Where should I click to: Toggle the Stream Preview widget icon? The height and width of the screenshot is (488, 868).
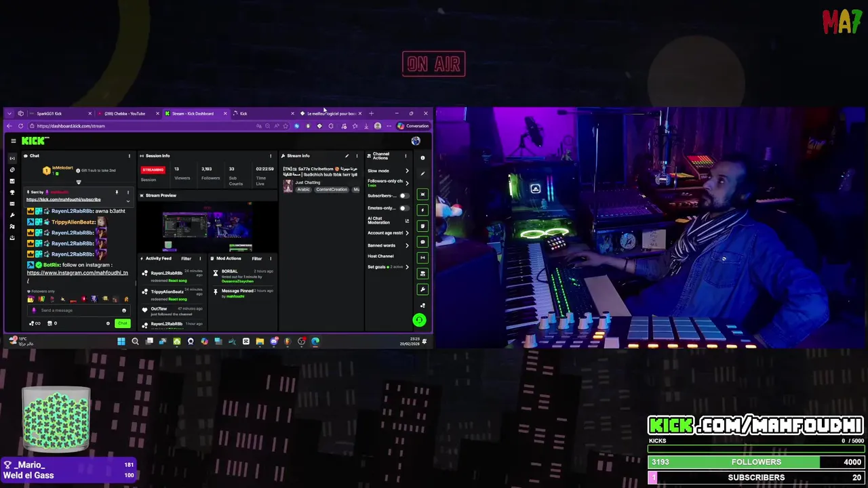pos(422,195)
